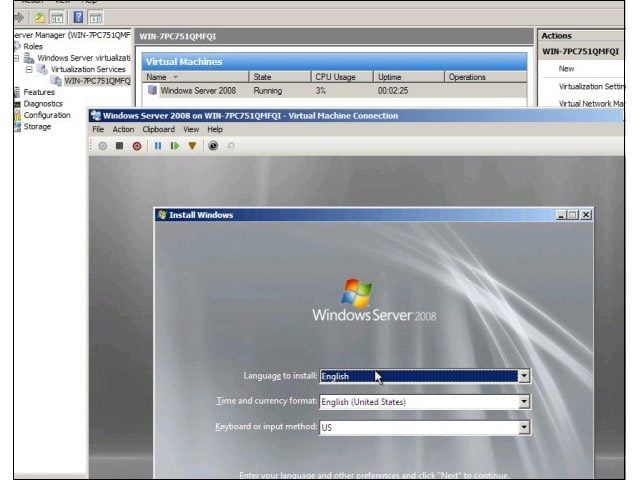Image resolution: width=640 pixels, height=480 pixels.
Task: Turn off VM with black square button
Action: click(x=119, y=146)
